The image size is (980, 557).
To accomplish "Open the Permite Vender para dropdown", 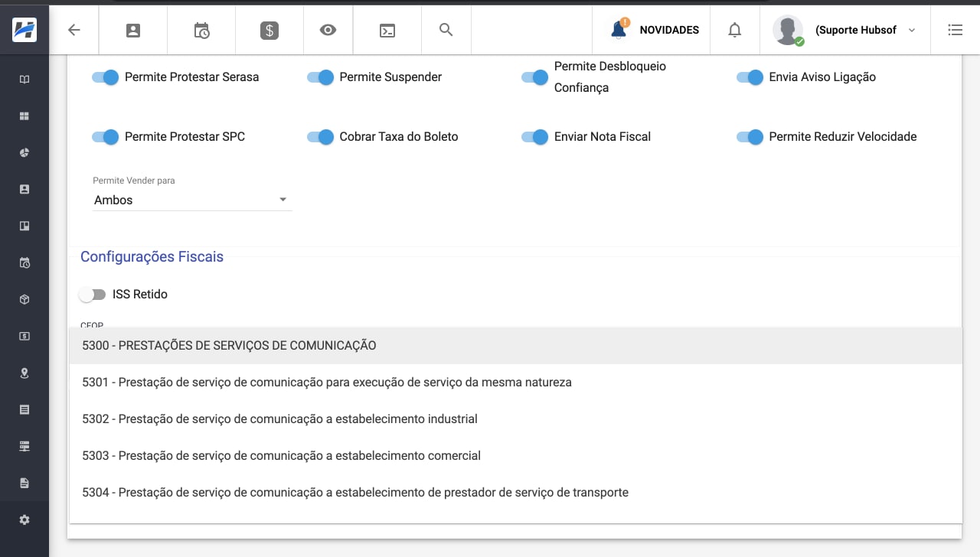I will [192, 200].
